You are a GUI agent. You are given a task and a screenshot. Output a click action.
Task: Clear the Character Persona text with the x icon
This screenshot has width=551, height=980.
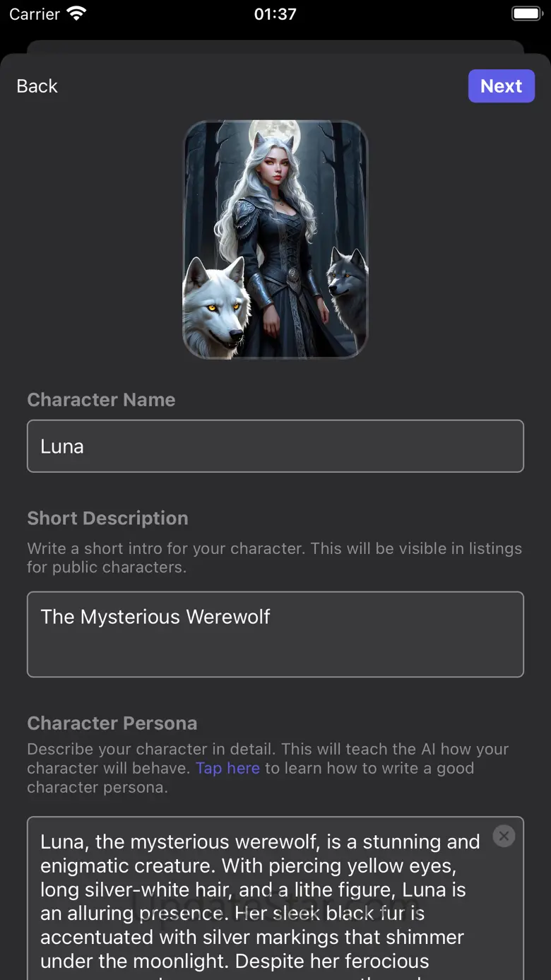pos(504,837)
